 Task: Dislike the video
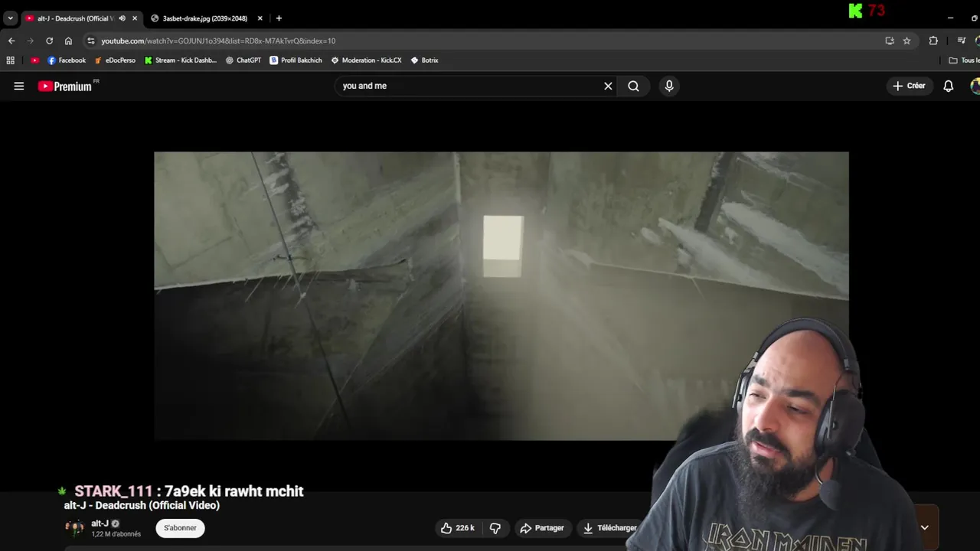495,528
